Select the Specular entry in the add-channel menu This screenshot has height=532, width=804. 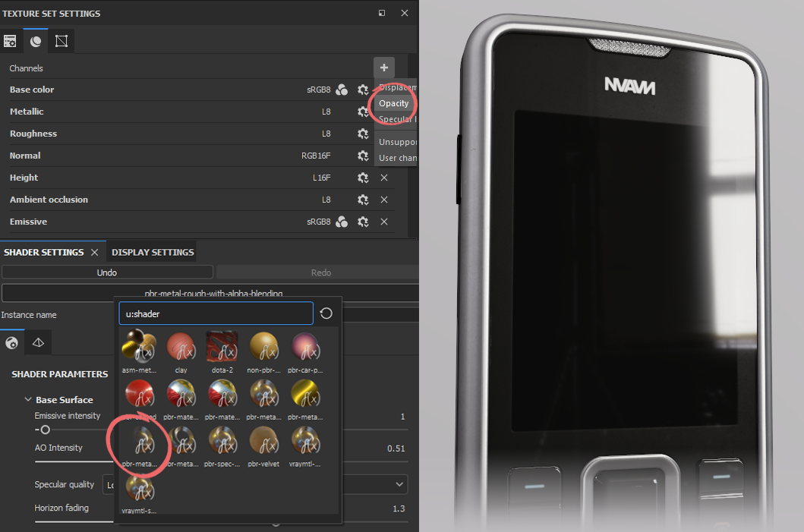tap(396, 119)
